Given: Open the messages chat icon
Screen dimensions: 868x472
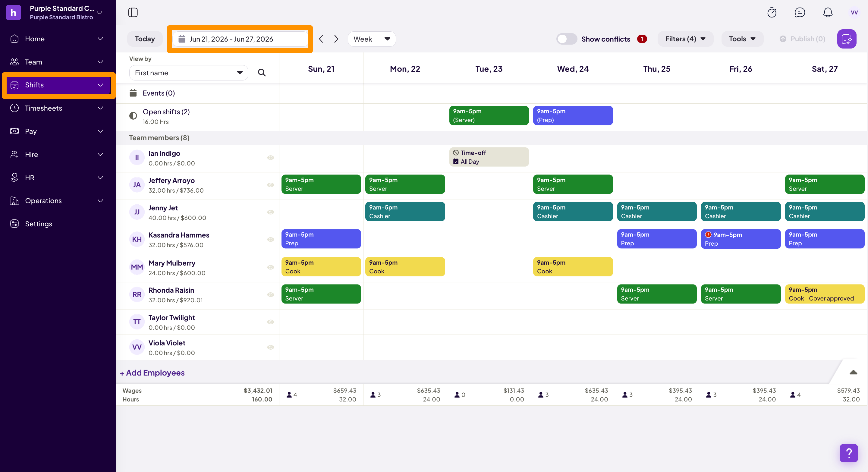Looking at the screenshot, I should [x=800, y=12].
